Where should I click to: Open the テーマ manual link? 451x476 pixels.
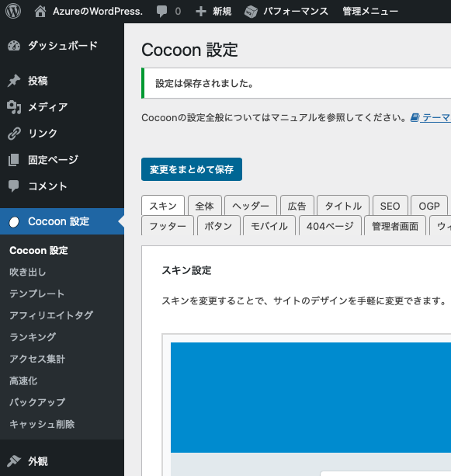435,117
